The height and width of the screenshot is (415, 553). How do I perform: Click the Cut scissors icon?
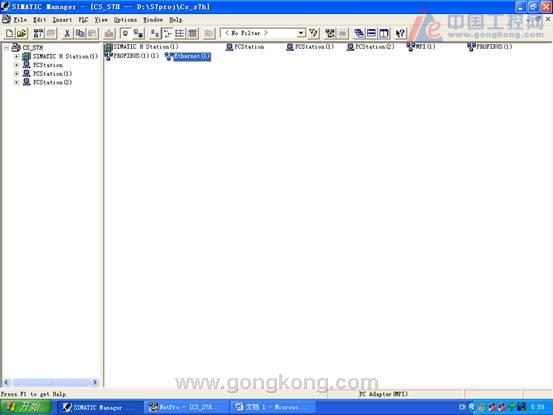click(67, 33)
